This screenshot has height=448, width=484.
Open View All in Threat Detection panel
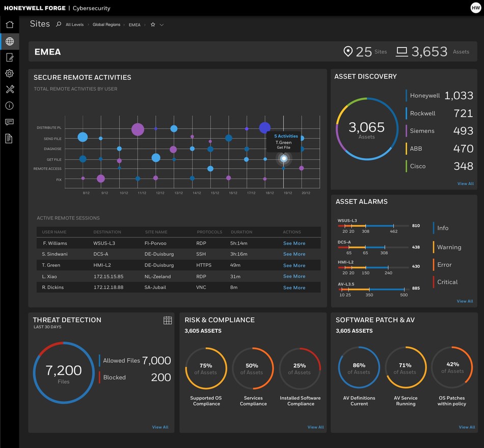coord(160,427)
